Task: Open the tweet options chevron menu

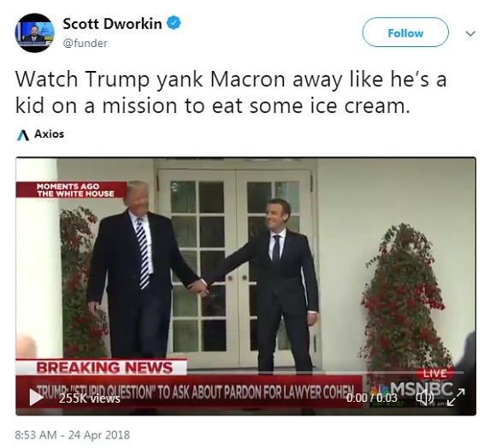Action: coord(470,33)
